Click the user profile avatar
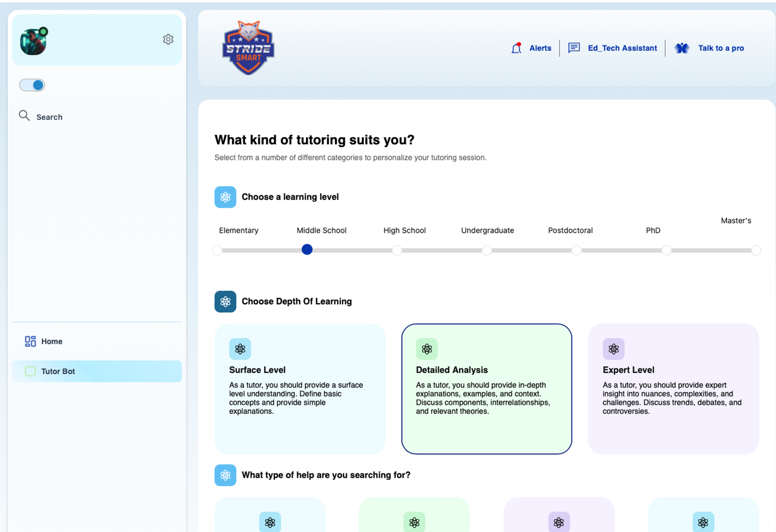The width and height of the screenshot is (776, 532). coord(34,41)
